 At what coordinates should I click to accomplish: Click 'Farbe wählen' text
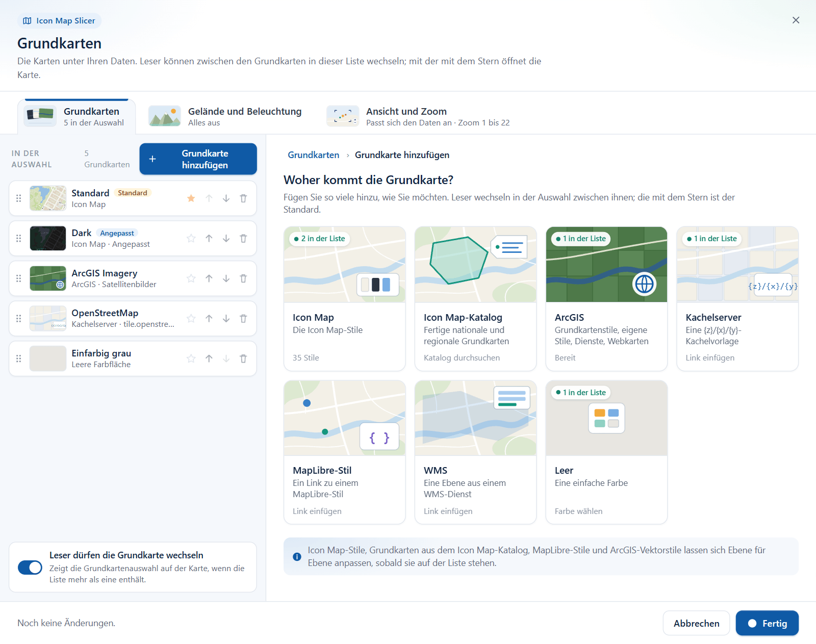[578, 511]
